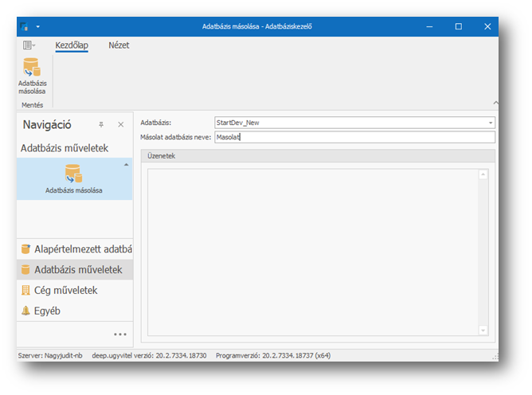Click the application icon in title bar
532x395 pixels.
25,26
